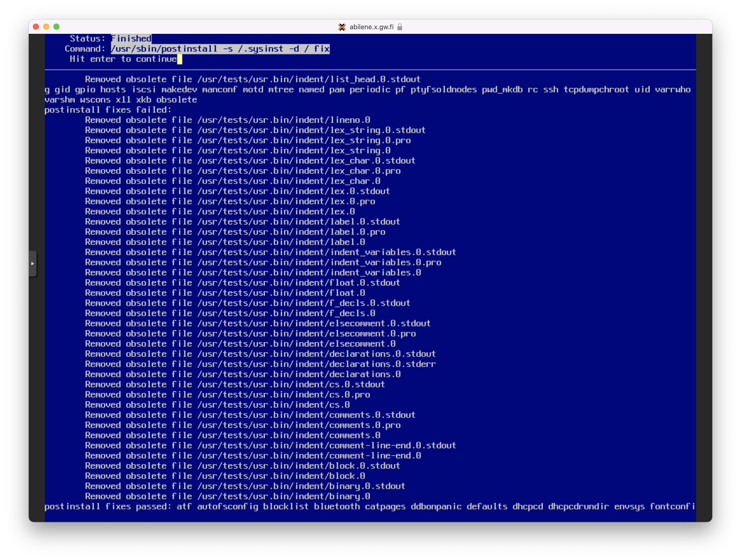Screen dimensions: 741x560
Task: Click the lex.0.pro line
Action: point(230,201)
